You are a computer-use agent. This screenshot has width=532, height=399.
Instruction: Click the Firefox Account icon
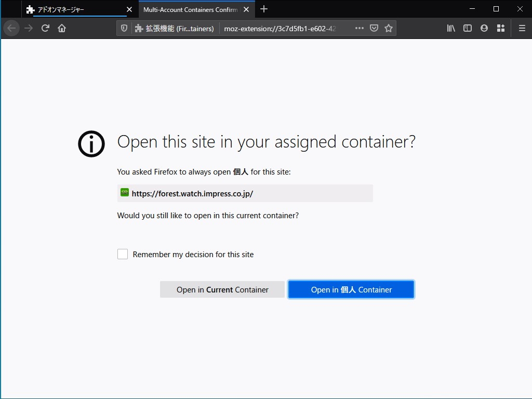click(484, 28)
